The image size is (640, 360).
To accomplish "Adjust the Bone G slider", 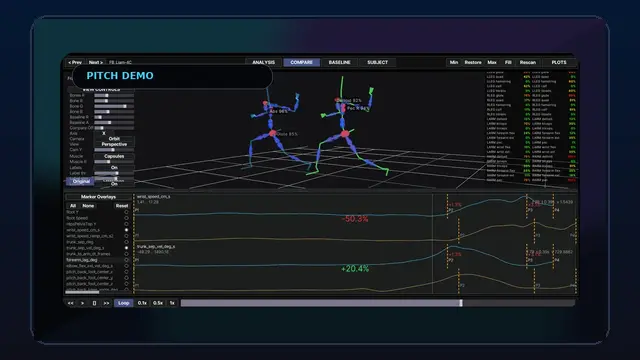I will (114, 106).
